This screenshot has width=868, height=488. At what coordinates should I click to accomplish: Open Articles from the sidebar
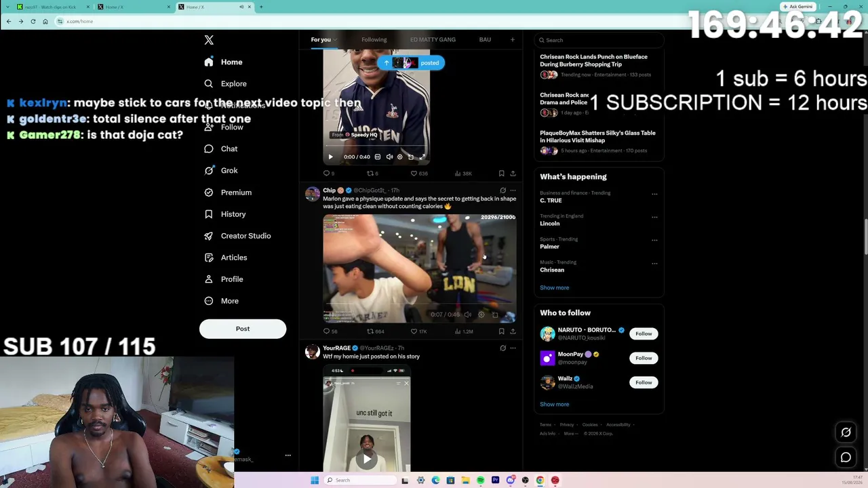226,257
